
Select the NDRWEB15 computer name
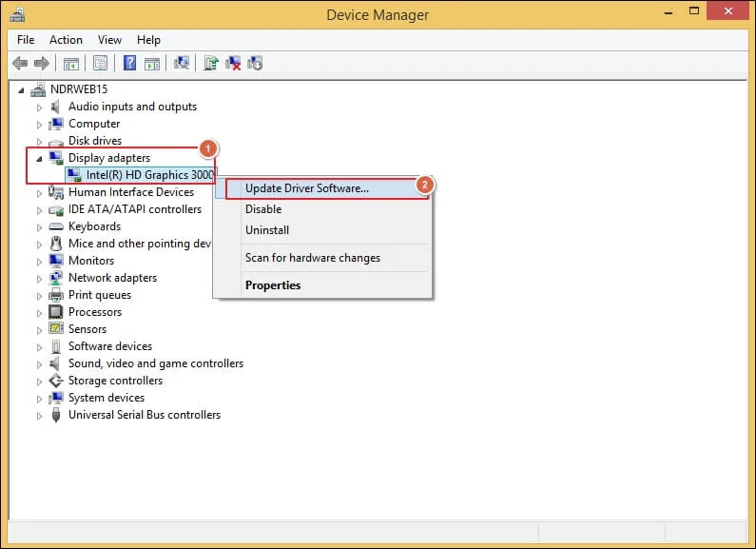[x=79, y=89]
